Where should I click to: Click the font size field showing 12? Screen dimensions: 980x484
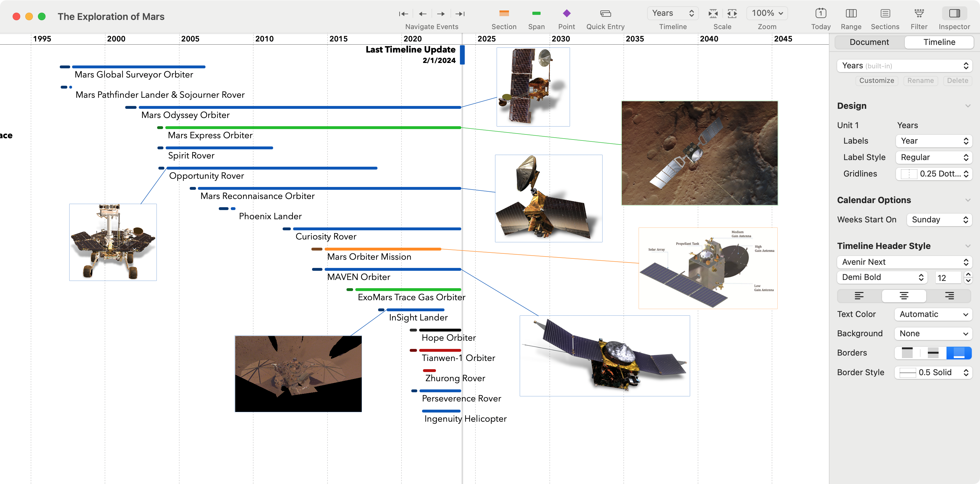[948, 278]
